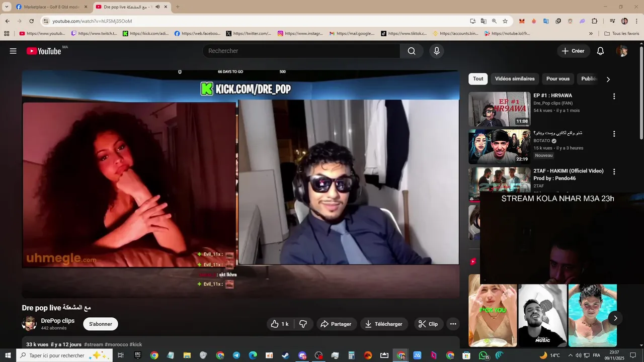Image resolution: width=644 pixels, height=362 pixels.
Task: Show hidden system tray icons chevron
Action: click(570, 355)
